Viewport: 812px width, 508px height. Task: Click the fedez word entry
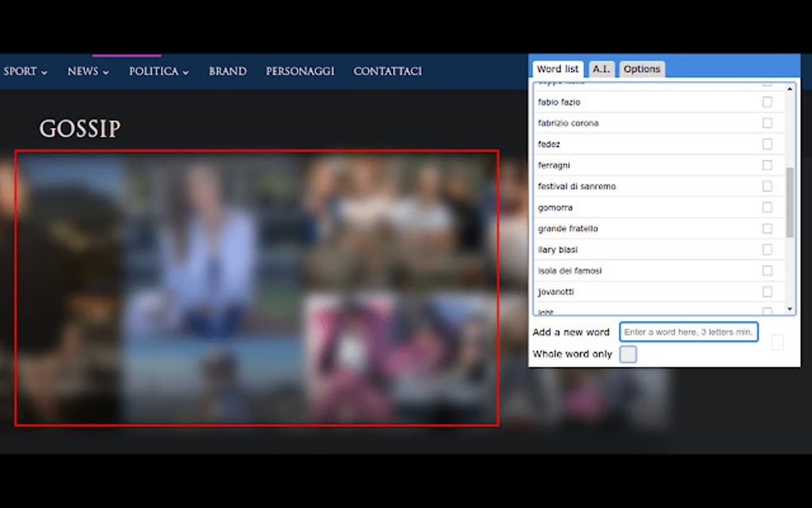point(549,144)
